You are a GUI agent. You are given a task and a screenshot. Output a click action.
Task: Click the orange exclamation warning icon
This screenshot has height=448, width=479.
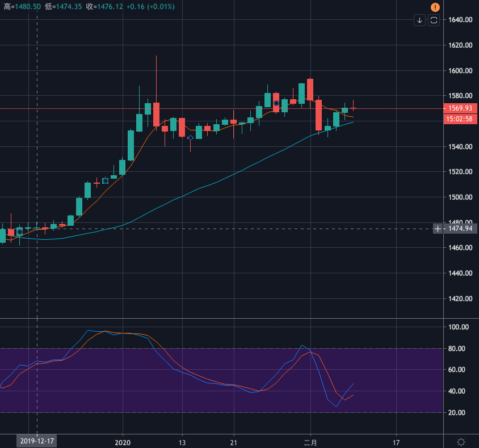click(x=435, y=7)
